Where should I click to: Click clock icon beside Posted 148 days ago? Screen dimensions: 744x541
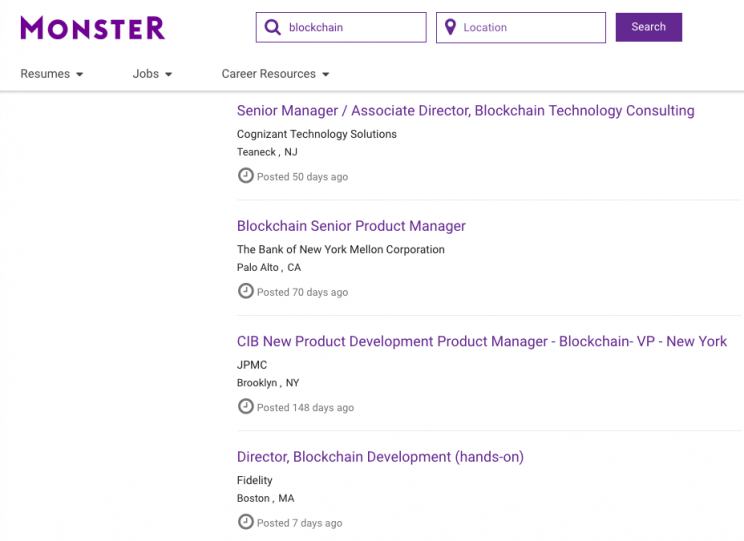click(245, 406)
